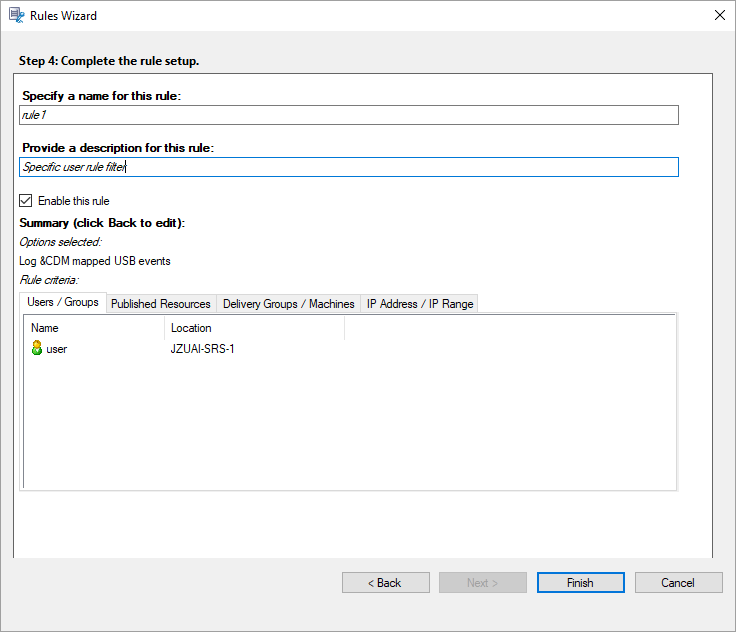Click the disabled Next button
This screenshot has width=737, height=633.
click(x=482, y=583)
